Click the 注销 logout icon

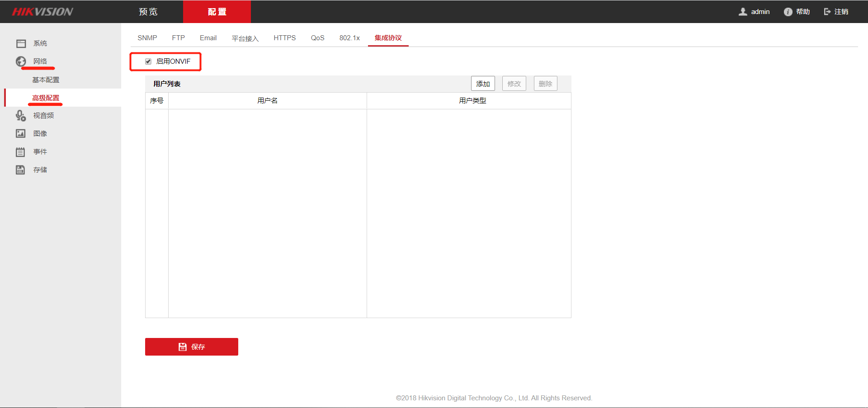[x=827, y=12]
